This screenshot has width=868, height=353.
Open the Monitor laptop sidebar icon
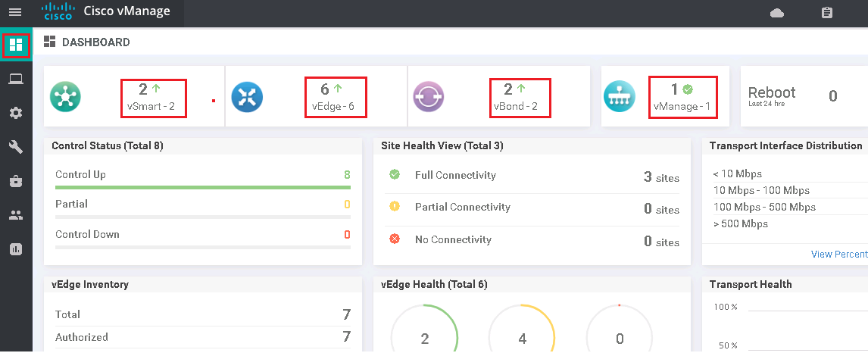[x=16, y=79]
